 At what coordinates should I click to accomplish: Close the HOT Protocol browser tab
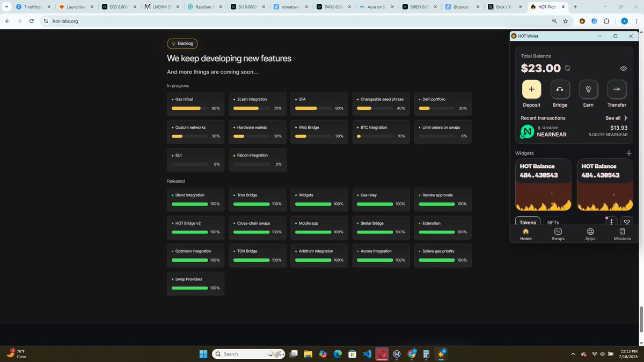[x=563, y=7]
